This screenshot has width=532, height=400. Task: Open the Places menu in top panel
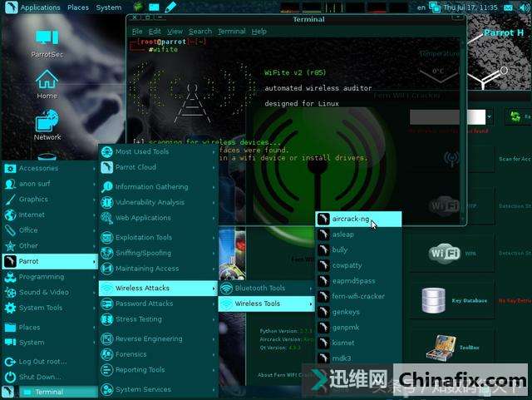[78, 7]
